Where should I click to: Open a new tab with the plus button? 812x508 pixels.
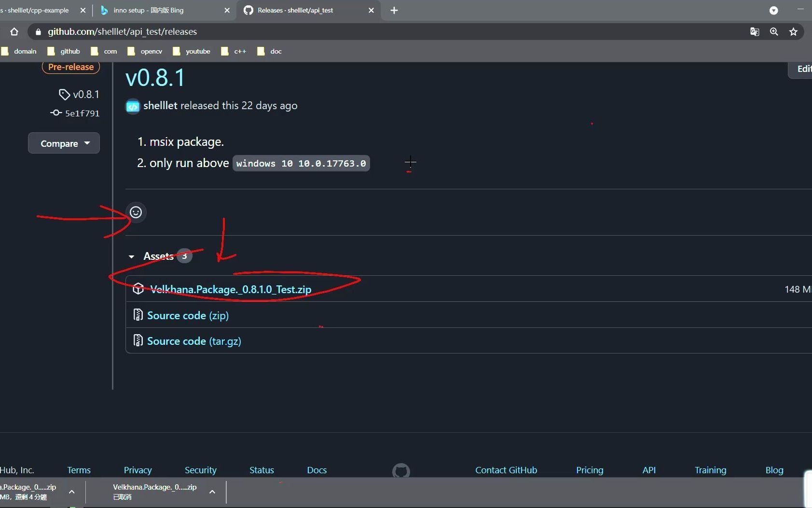394,10
